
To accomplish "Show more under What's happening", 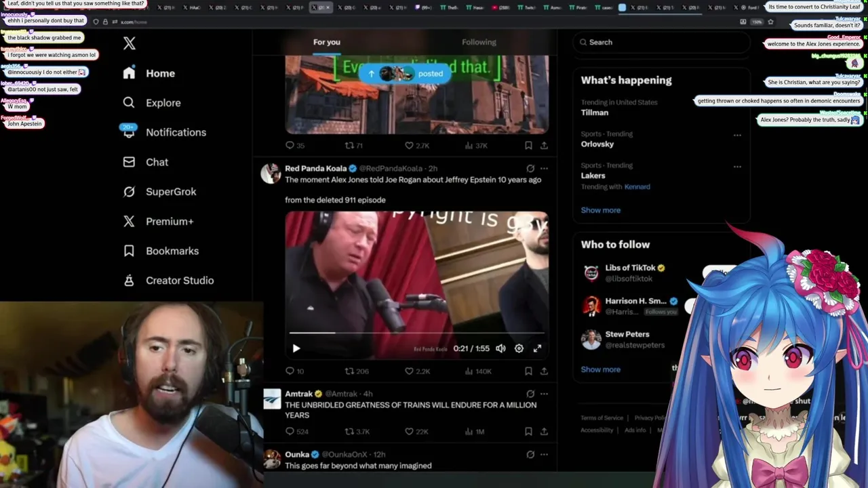I will pos(600,210).
